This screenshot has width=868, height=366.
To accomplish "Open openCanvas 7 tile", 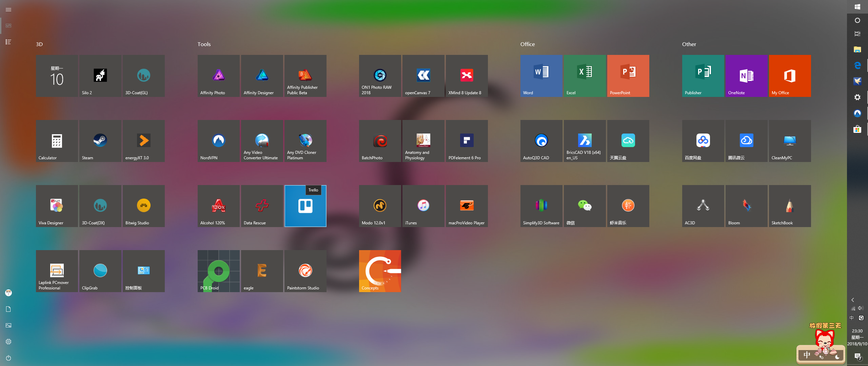I will pos(423,76).
